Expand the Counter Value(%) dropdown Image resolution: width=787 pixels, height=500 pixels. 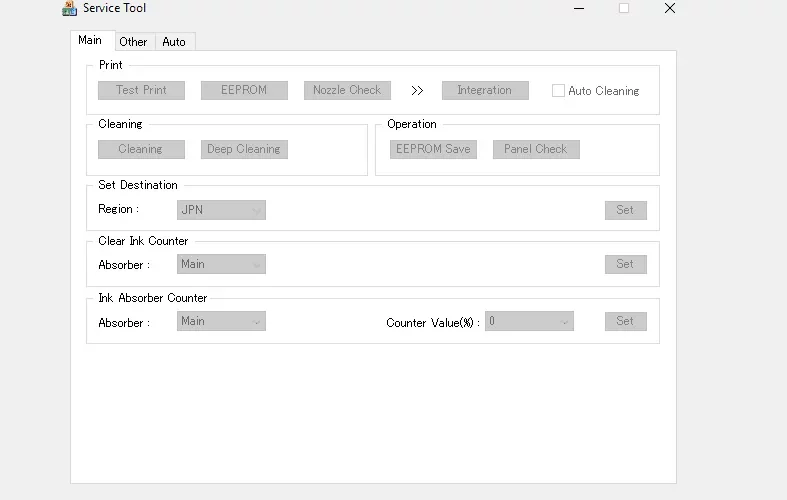(529, 321)
